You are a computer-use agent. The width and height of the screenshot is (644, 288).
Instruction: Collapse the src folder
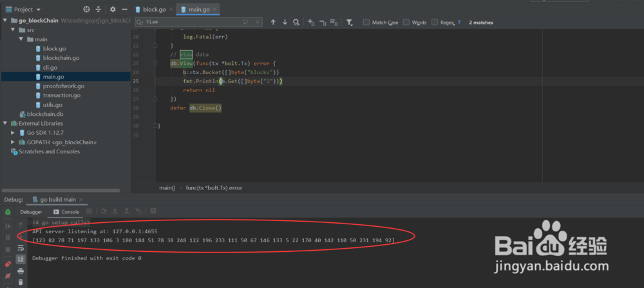click(x=13, y=30)
